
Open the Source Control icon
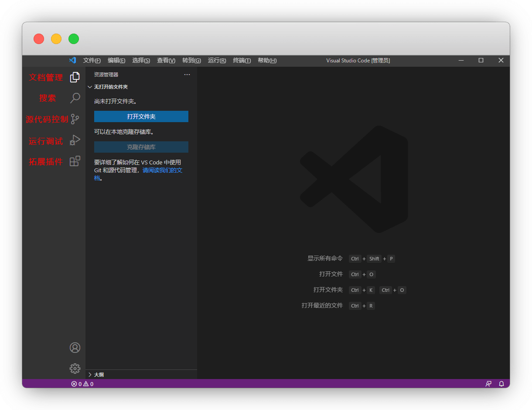[75, 119]
